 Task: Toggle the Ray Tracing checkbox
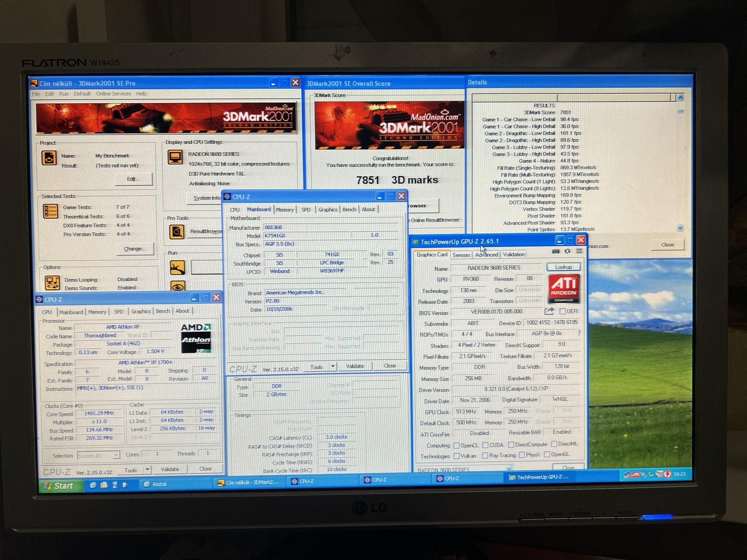485,456
